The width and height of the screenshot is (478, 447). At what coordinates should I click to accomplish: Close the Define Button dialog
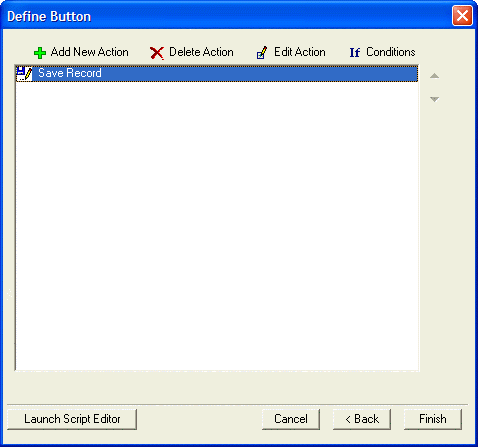[x=462, y=16]
